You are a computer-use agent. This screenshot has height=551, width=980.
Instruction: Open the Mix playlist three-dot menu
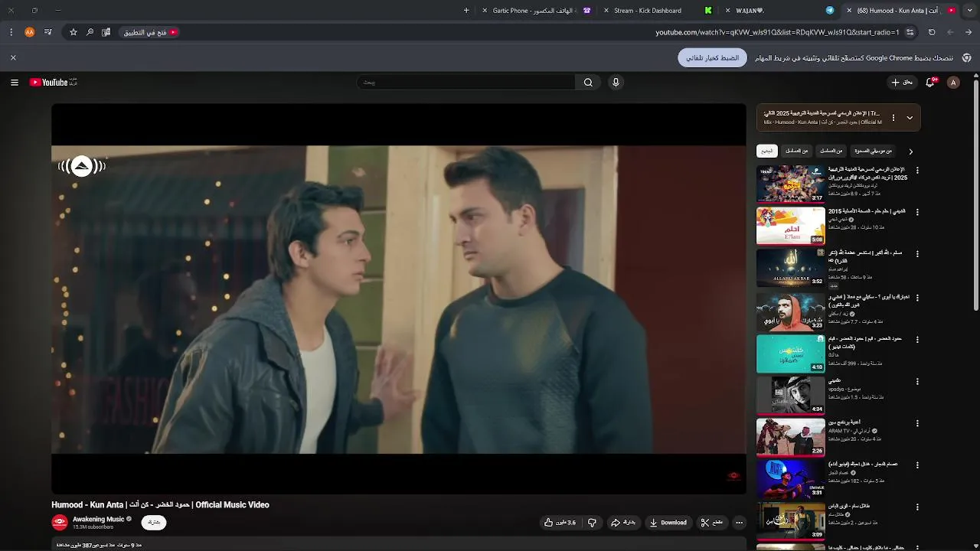pyautogui.click(x=893, y=118)
